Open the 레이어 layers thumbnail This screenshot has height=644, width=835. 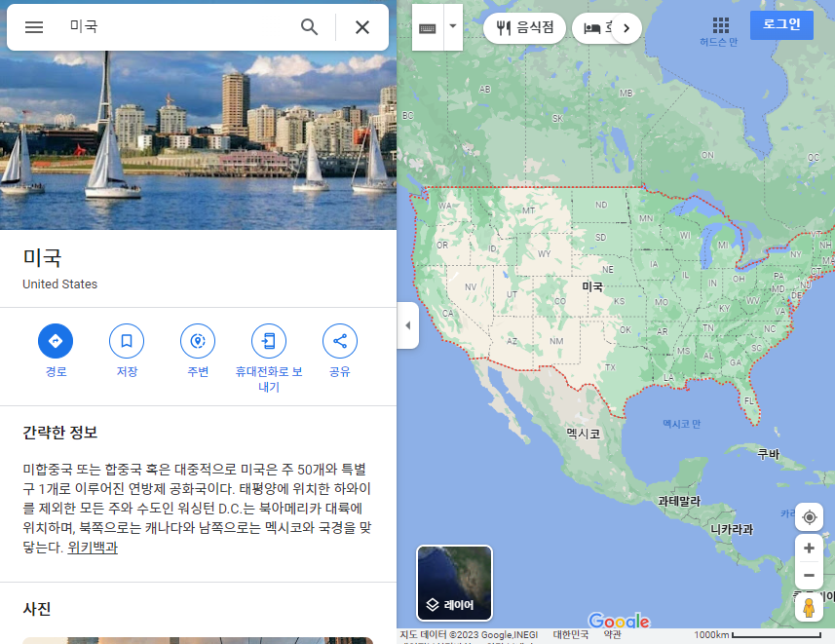point(454,583)
